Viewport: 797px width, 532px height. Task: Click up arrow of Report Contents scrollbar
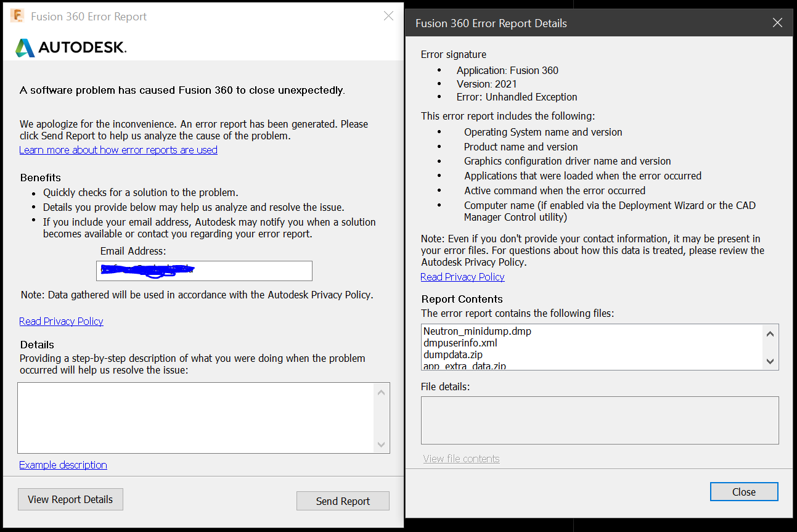(770, 334)
